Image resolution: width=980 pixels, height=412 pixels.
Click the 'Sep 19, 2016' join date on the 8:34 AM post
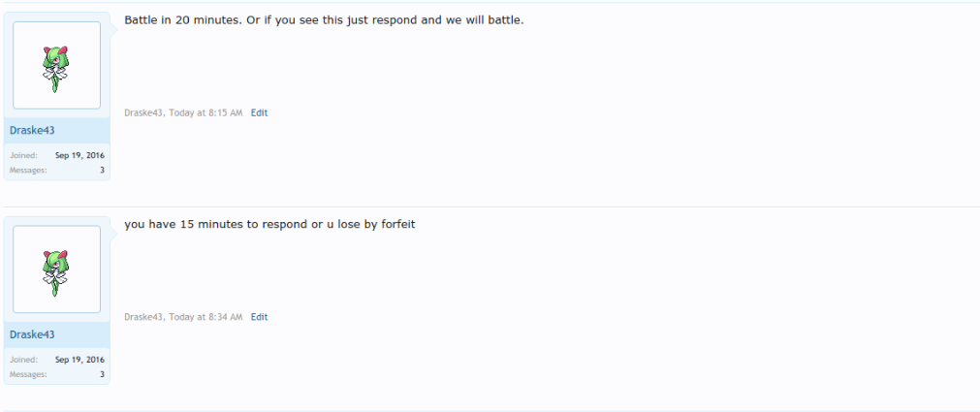point(80,360)
